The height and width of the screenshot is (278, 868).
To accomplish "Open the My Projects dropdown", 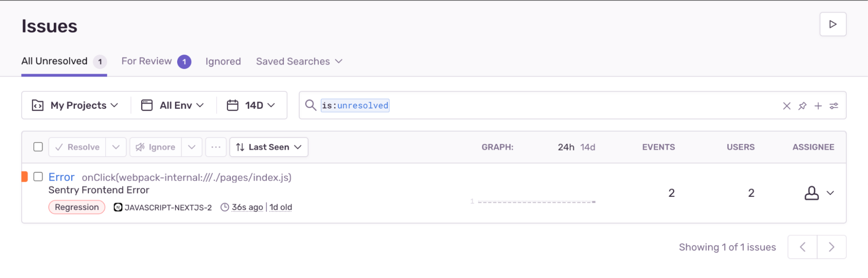I will [75, 105].
